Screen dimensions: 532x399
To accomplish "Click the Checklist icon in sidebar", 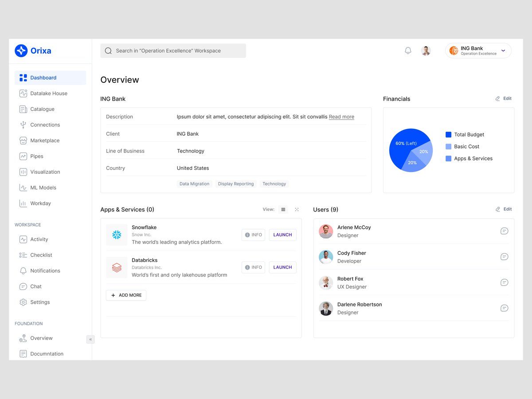I will coord(23,255).
